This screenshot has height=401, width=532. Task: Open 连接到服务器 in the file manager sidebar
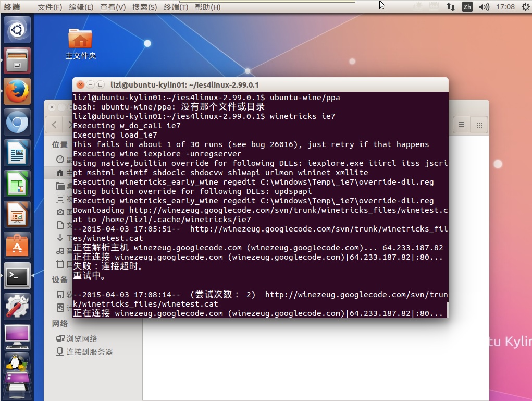click(x=84, y=352)
